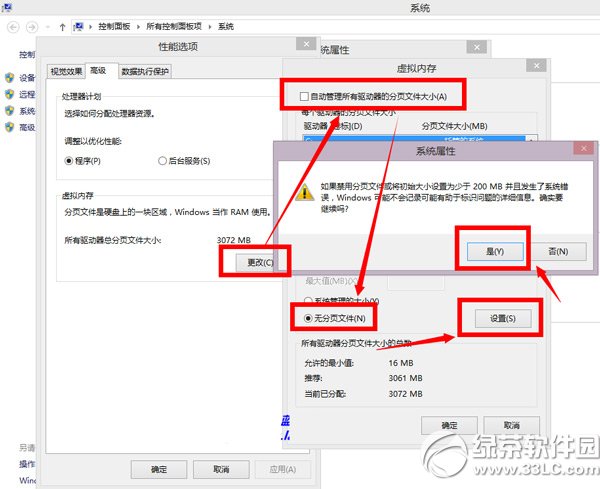This screenshot has width=600, height=489.
Task: Click 否(N) in the warning dialog
Action: 558,251
